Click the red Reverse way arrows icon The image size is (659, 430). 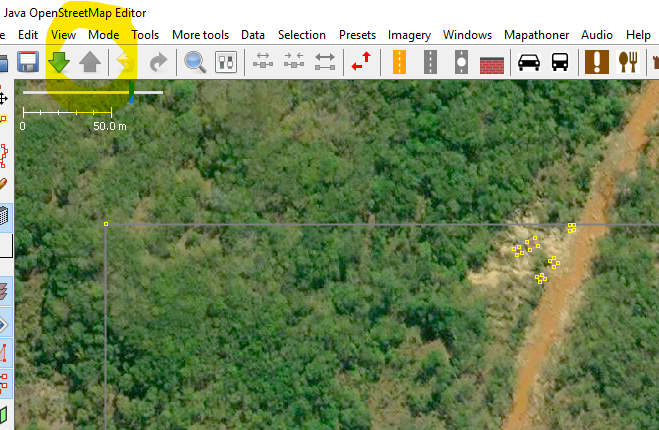tap(360, 62)
